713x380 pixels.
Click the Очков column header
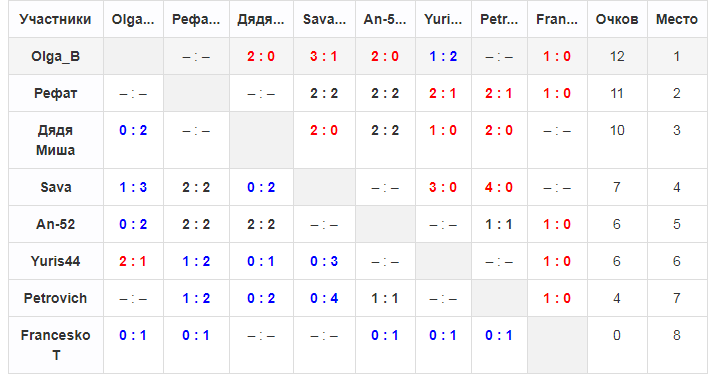(x=617, y=19)
